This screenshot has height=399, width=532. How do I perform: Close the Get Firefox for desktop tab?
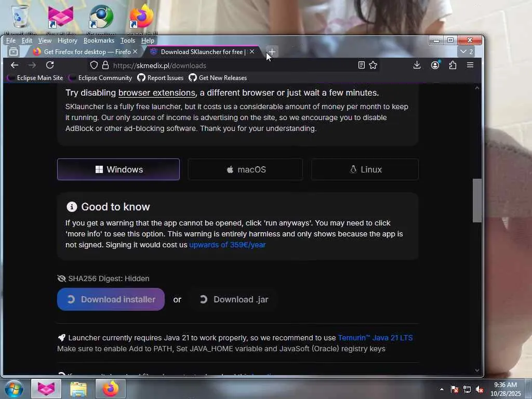coord(135,51)
